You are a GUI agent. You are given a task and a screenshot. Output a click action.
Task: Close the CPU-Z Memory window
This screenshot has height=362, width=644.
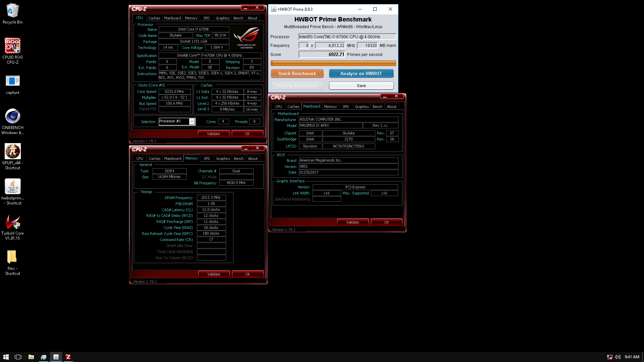tap(257, 148)
